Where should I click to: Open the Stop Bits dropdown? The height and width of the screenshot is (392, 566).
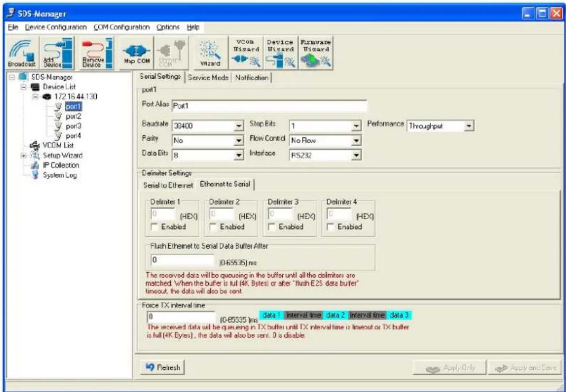coord(357,127)
